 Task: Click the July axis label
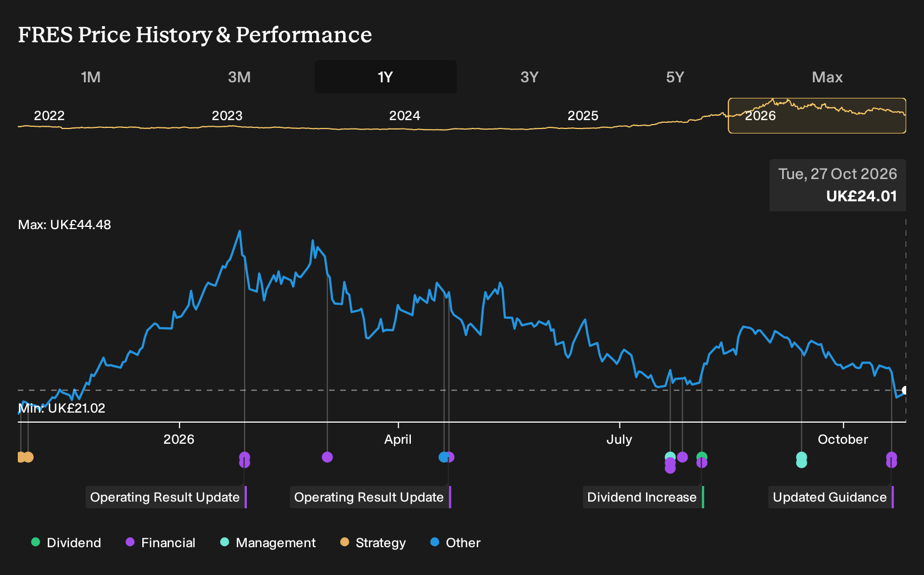coord(619,439)
